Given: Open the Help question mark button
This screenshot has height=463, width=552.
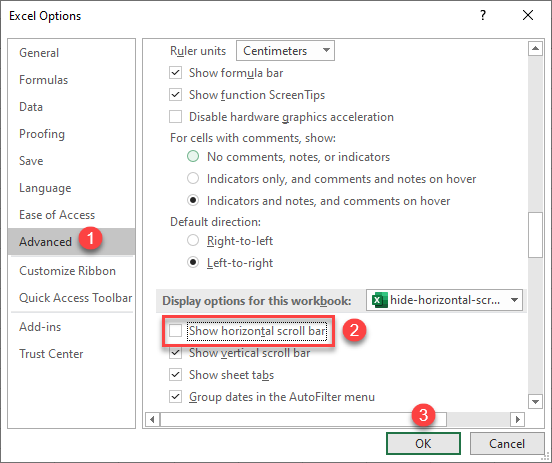Looking at the screenshot, I should point(483,15).
